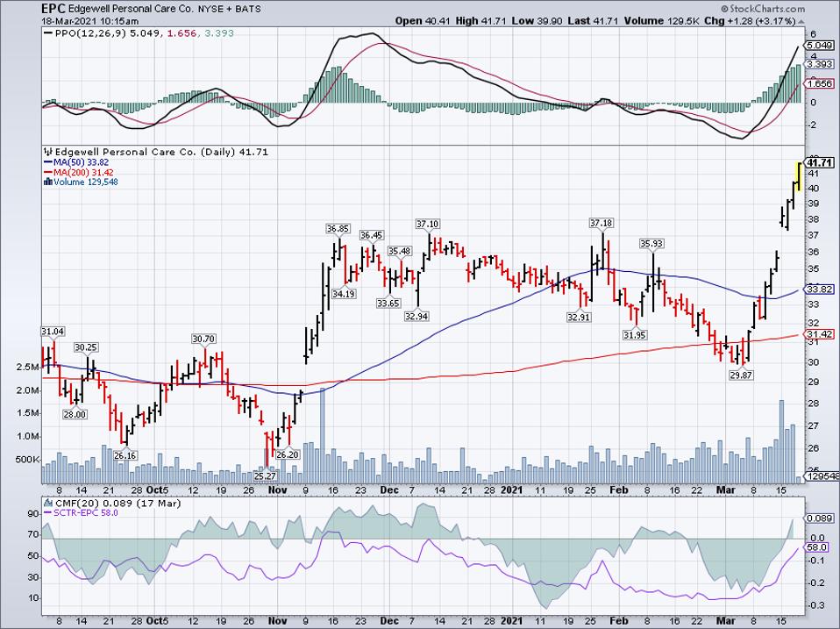Click the 1.656 tag on the PPO right axis
The image size is (840, 629).
point(820,83)
